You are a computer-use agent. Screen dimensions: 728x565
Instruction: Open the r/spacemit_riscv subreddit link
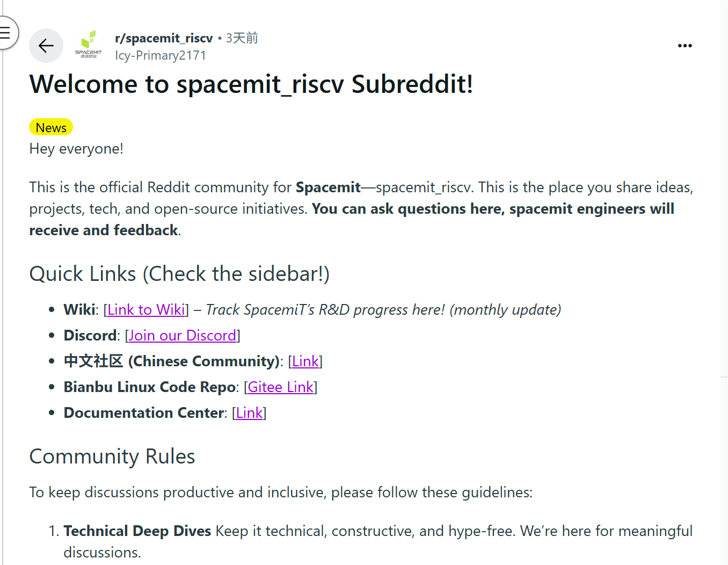[x=164, y=38]
